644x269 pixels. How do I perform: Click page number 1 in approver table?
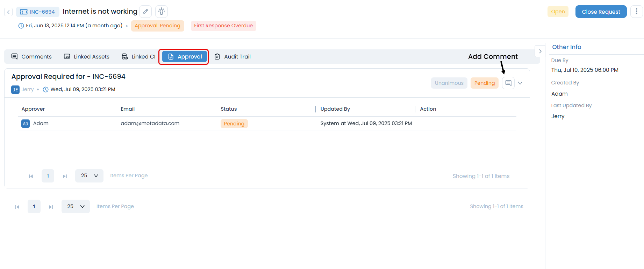point(48,176)
